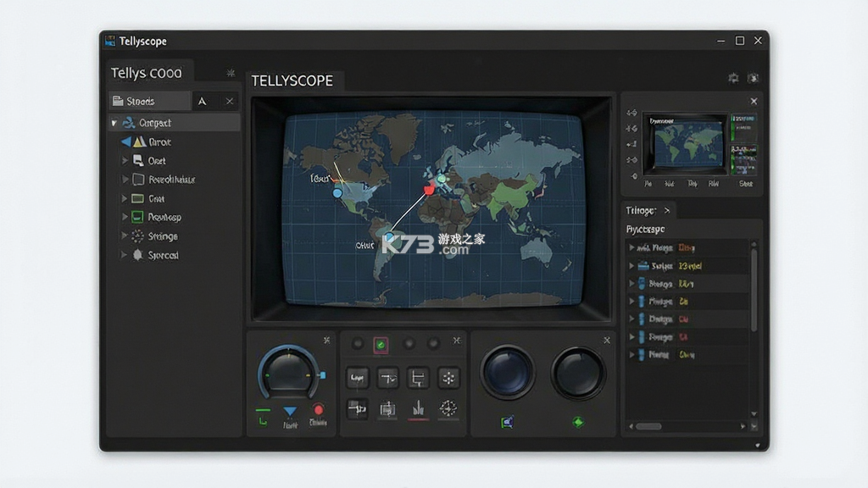868x488 pixels.
Task: Click the line-and-check tool button
Action: click(x=387, y=378)
